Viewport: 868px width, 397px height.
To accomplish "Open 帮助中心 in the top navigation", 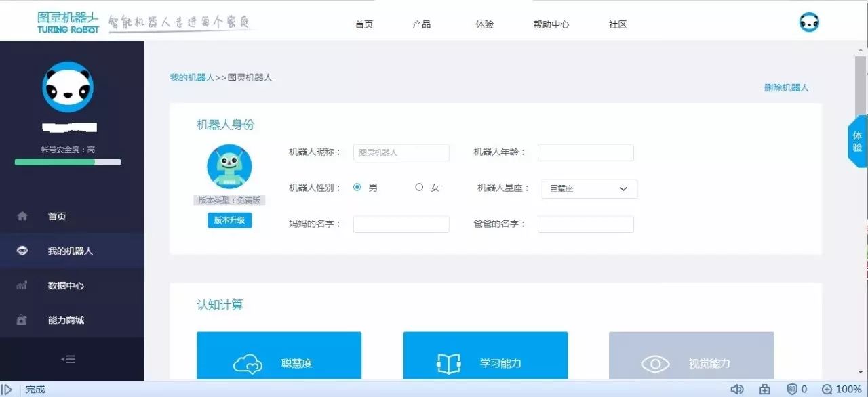I will [x=551, y=24].
